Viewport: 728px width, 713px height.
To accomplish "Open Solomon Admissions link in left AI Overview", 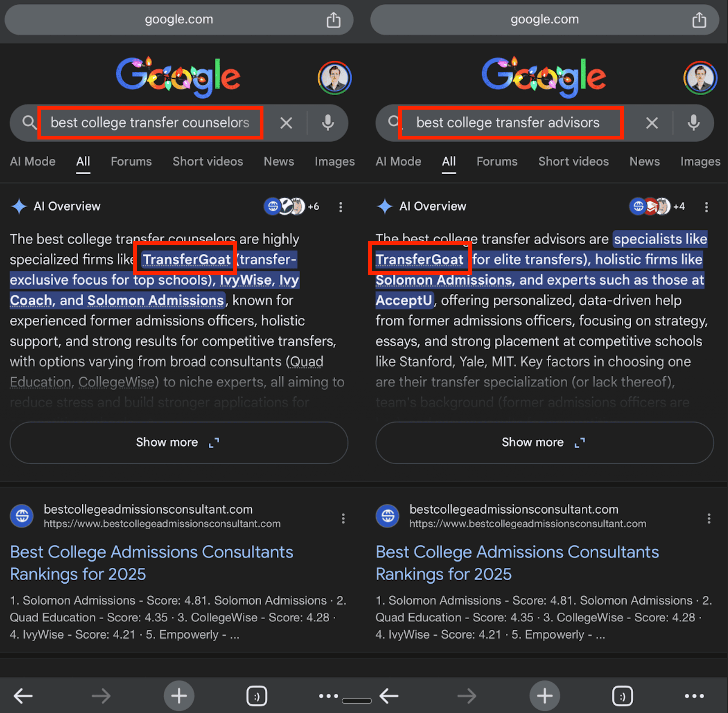I will [156, 301].
